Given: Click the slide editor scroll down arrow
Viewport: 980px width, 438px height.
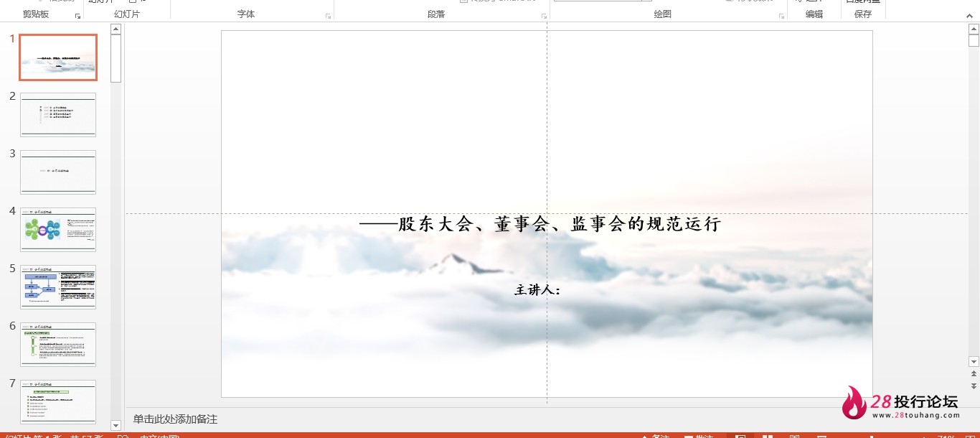Looking at the screenshot, I should [x=974, y=362].
